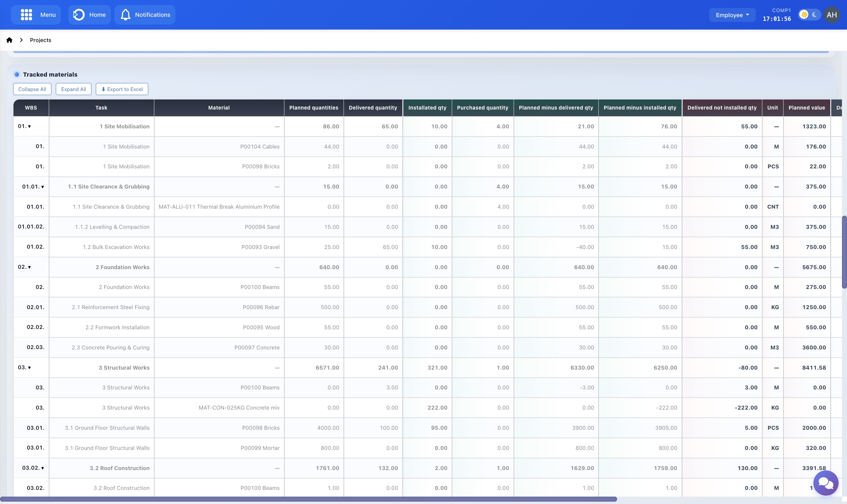847x504 pixels.
Task: Select the sun light-mode icon
Action: [x=804, y=14]
